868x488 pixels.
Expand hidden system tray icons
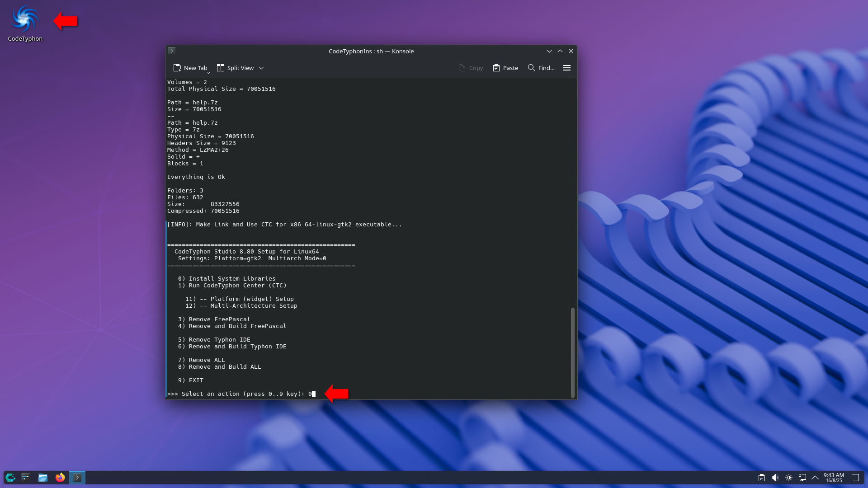click(815, 478)
